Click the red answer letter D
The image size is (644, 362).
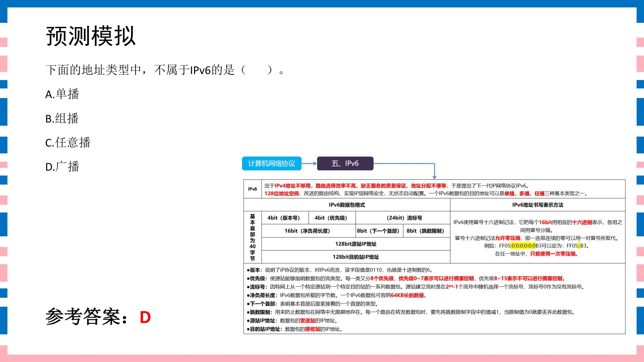145,317
